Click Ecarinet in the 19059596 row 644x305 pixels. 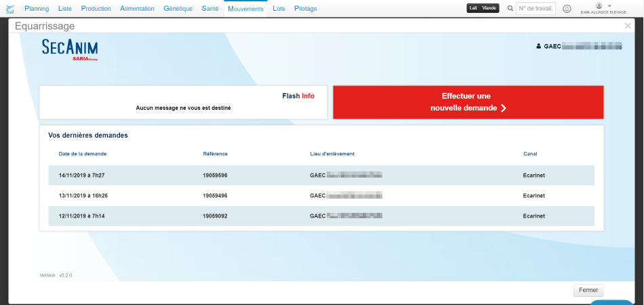[534, 176]
